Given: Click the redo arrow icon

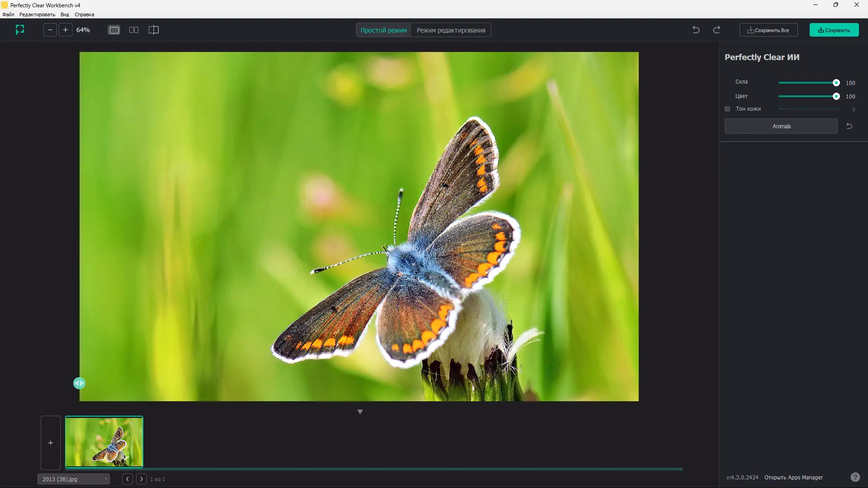Looking at the screenshot, I should click(717, 30).
